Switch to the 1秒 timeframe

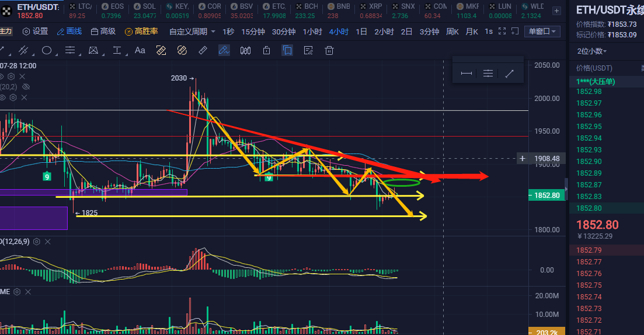click(x=228, y=31)
